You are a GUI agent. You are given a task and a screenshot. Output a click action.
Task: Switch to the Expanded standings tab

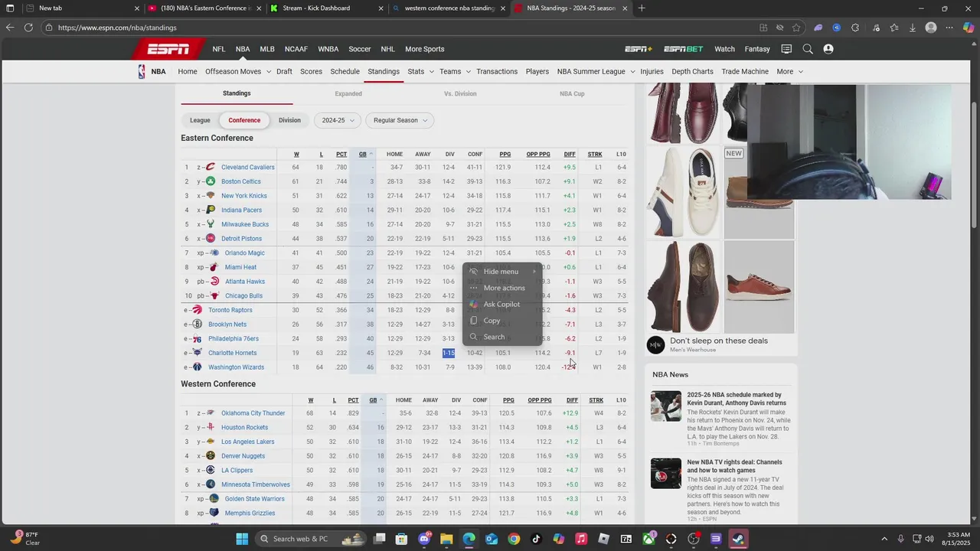tap(348, 94)
